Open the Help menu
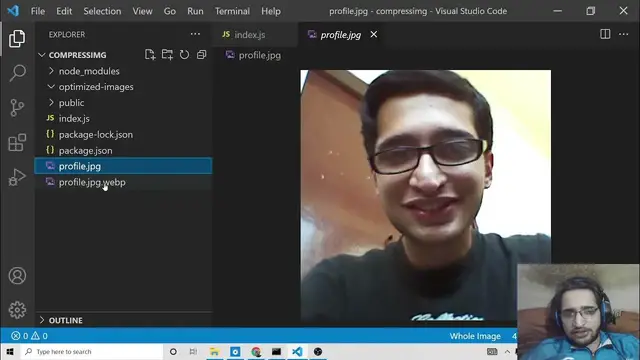Viewport: 640px width, 360px height. tap(271, 11)
